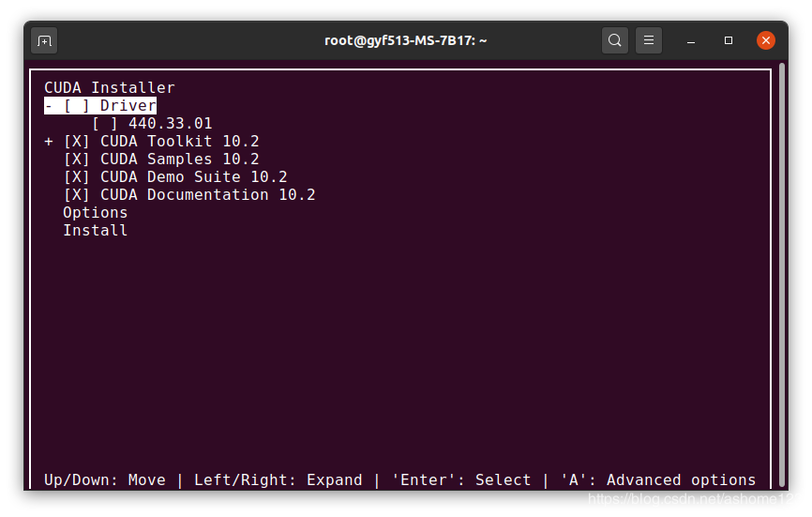Minimize the terminal window

(691, 40)
